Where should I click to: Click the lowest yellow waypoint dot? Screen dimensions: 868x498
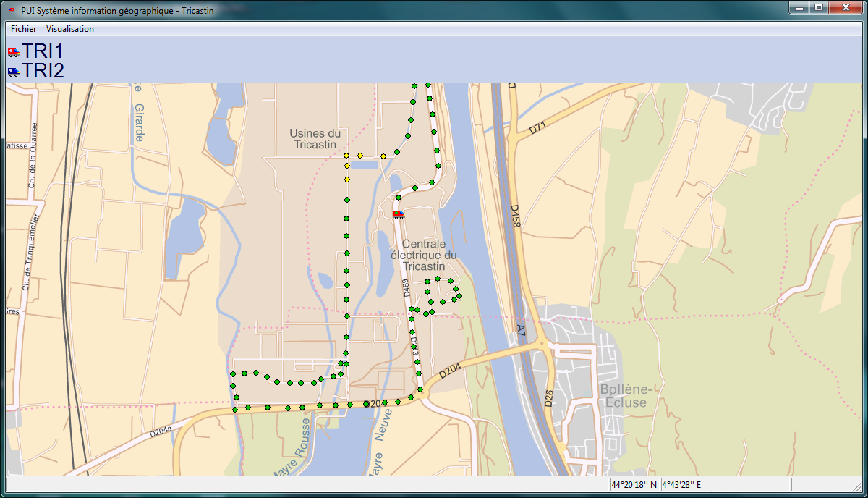pyautogui.click(x=346, y=180)
